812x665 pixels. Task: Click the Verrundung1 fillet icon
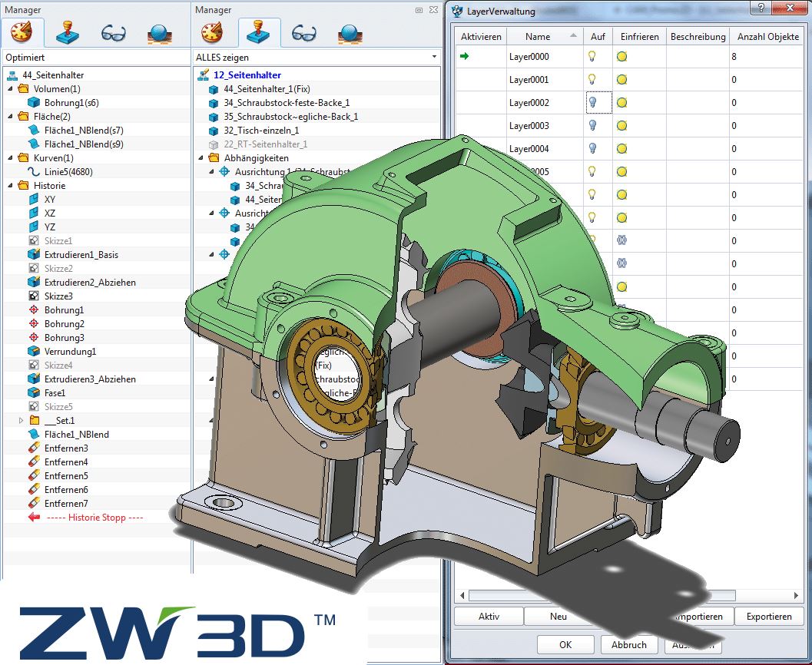(34, 352)
